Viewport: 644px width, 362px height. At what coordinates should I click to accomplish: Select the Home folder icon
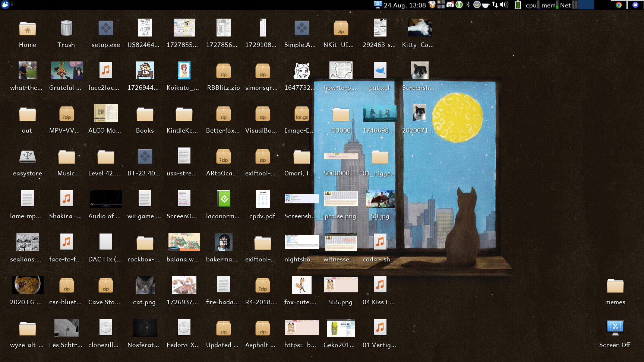28,29
